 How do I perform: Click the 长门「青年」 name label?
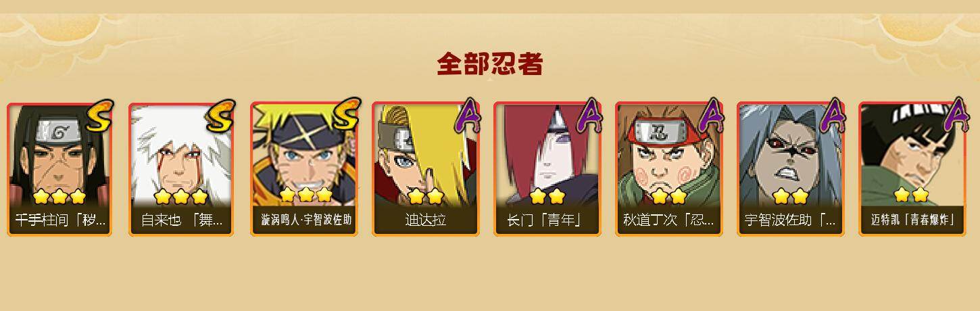(x=544, y=220)
